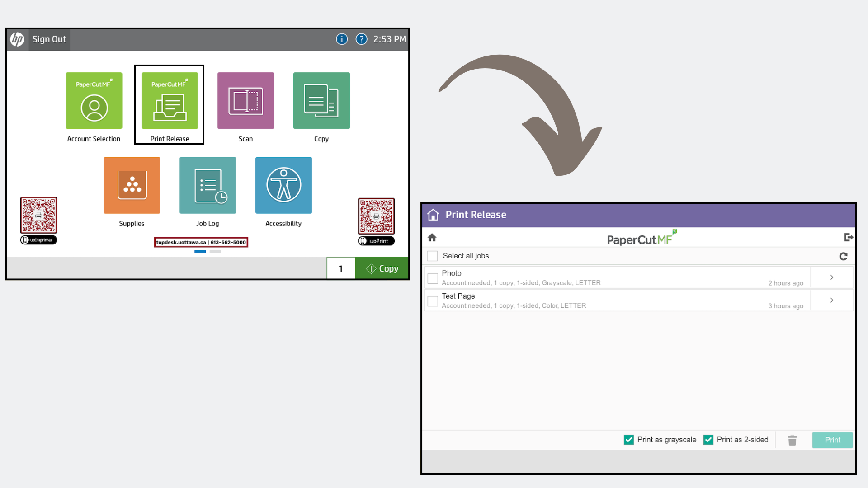Open the Print Release app tile
The height and width of the screenshot is (488, 868).
[170, 101]
